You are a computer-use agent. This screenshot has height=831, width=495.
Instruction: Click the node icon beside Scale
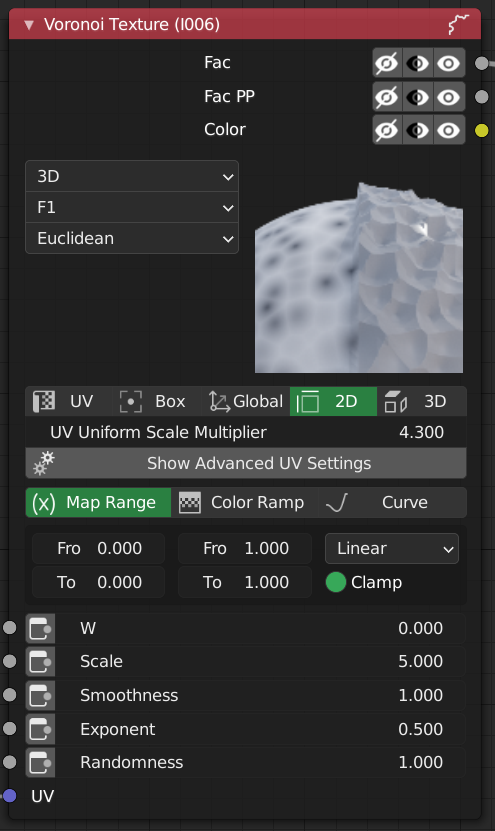[40, 662]
